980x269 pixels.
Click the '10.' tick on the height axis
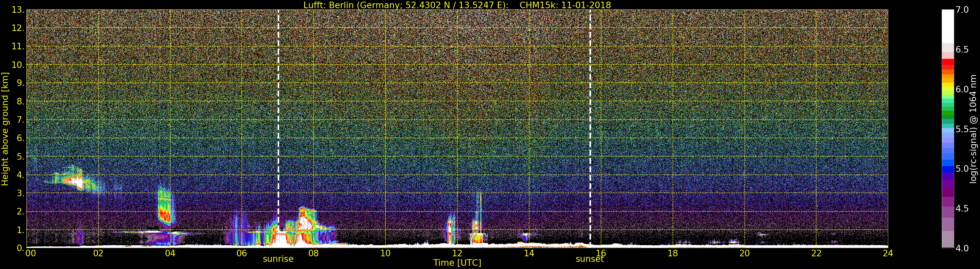click(18, 65)
